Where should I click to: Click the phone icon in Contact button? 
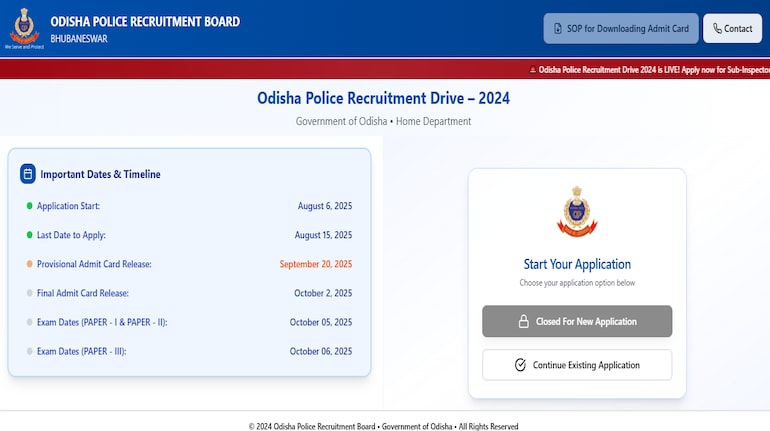[x=717, y=28]
